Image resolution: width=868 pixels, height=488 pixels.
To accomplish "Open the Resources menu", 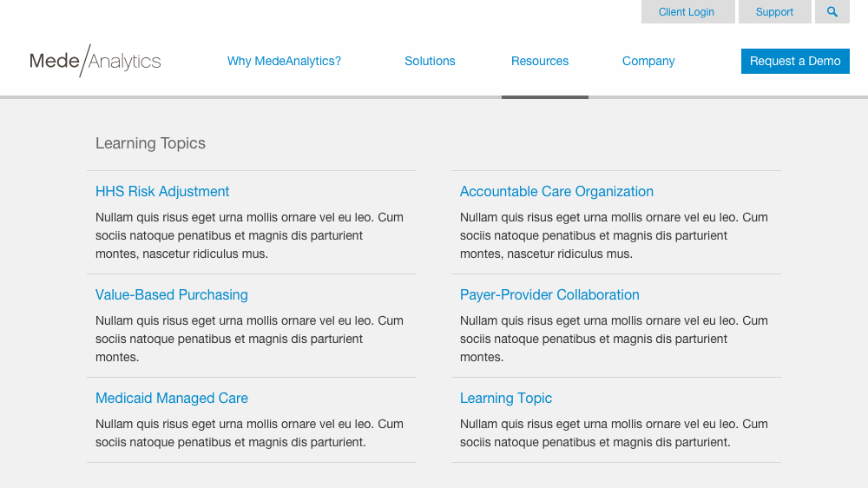I will [x=540, y=61].
